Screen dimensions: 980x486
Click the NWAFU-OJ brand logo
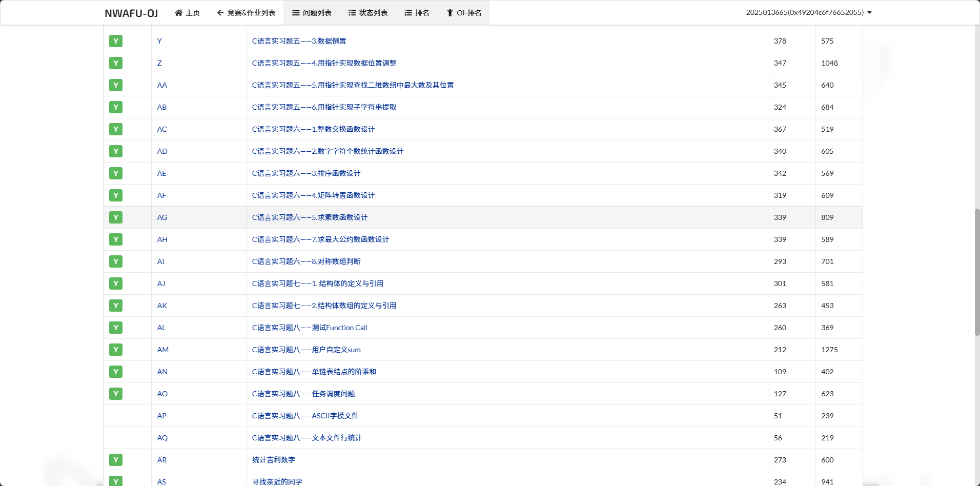pos(131,13)
